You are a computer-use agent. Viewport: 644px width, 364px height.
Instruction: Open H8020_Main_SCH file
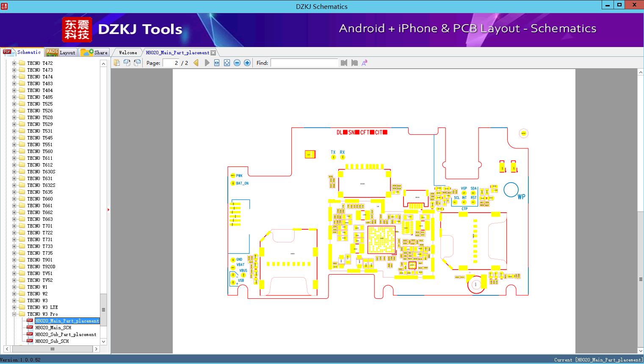[53, 328]
